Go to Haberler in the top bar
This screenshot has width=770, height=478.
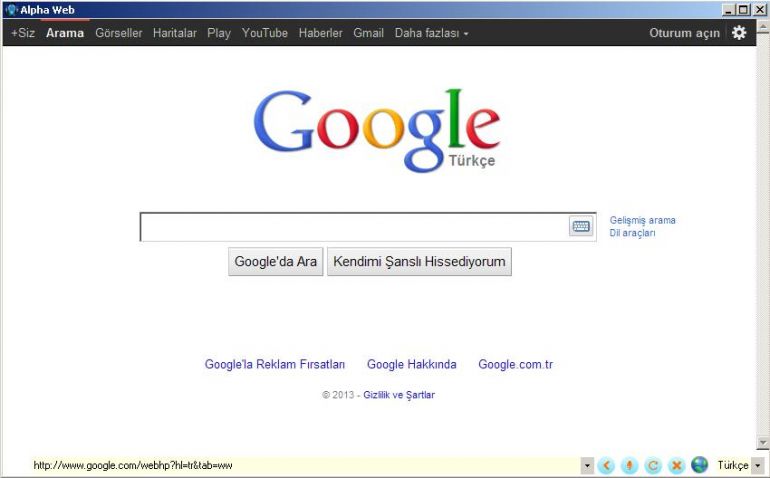click(320, 33)
